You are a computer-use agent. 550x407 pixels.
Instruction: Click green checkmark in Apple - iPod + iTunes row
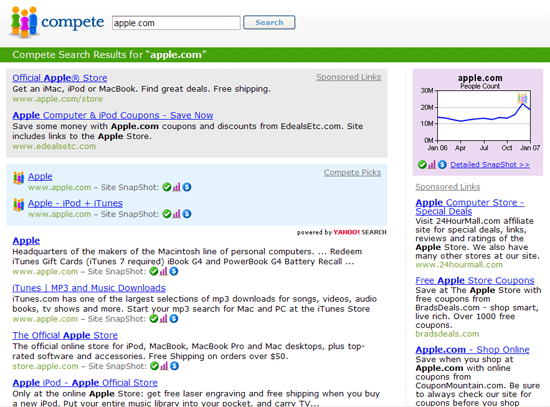click(x=167, y=214)
